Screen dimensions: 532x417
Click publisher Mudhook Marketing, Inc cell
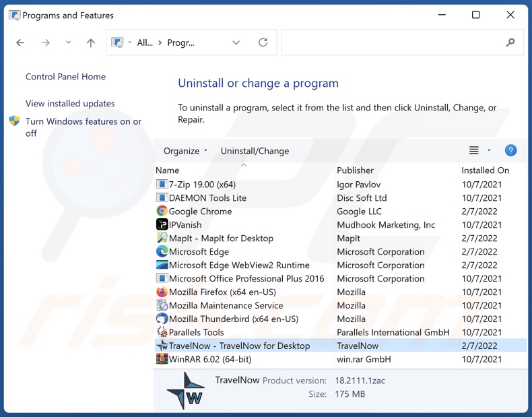pos(386,225)
